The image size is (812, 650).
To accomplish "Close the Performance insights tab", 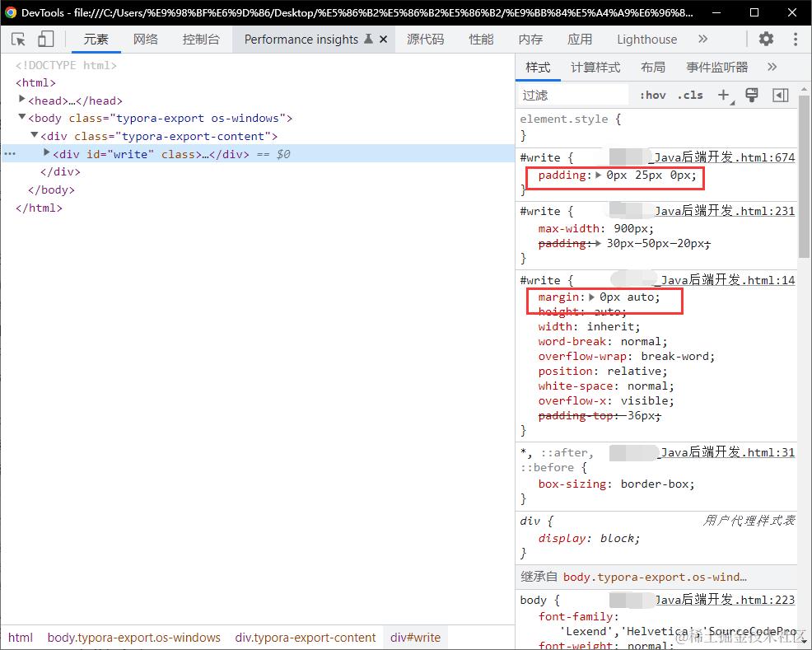I will [x=383, y=40].
